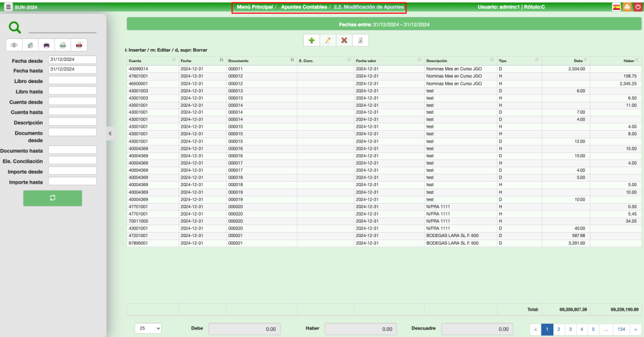Click the pencil edit entry icon
The width and height of the screenshot is (644, 337).
328,40
